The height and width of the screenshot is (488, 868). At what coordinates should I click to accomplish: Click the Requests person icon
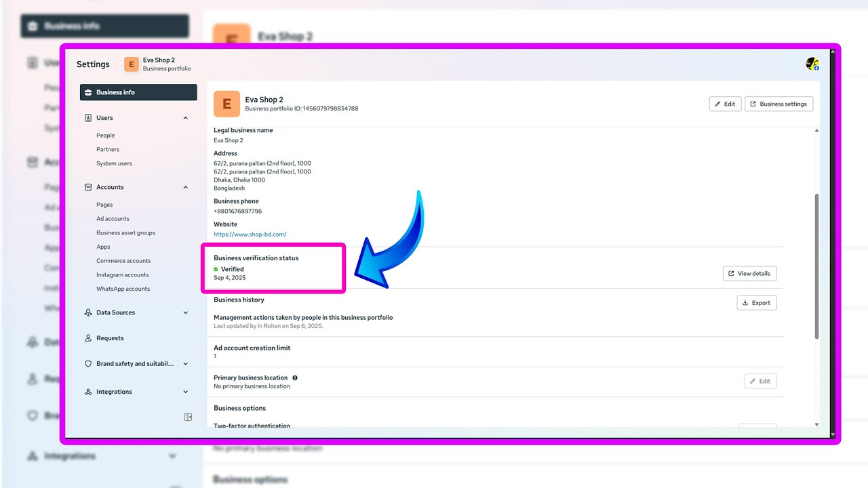point(88,338)
